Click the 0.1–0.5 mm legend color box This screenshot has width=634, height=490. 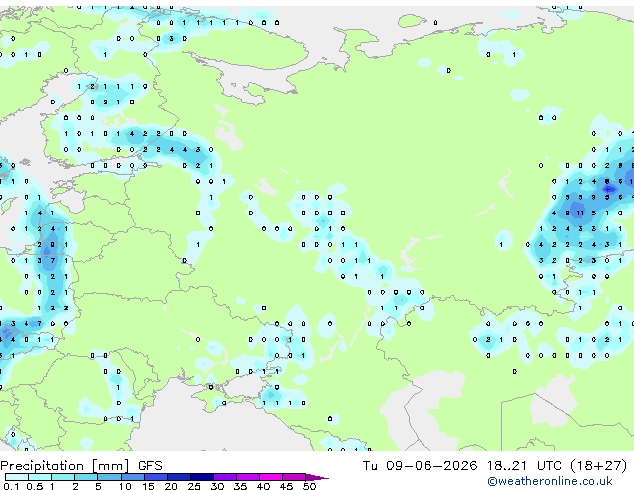[17, 477]
